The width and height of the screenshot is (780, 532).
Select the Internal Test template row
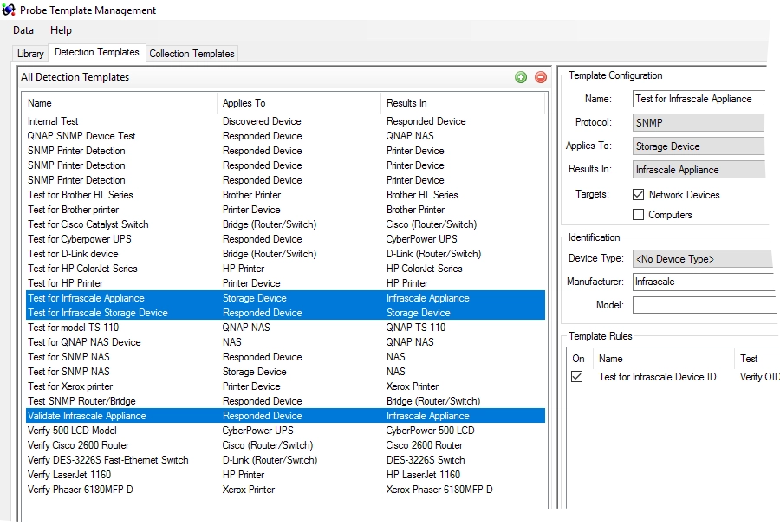pos(285,121)
